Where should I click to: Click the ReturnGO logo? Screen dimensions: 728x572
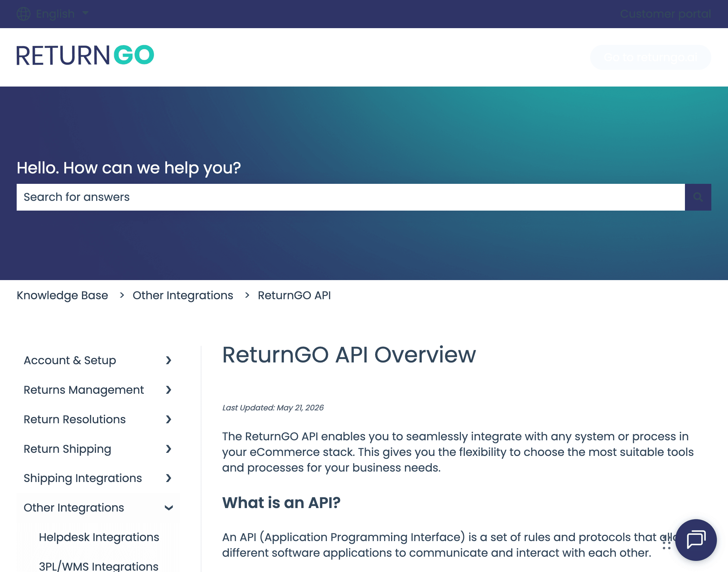click(x=85, y=55)
